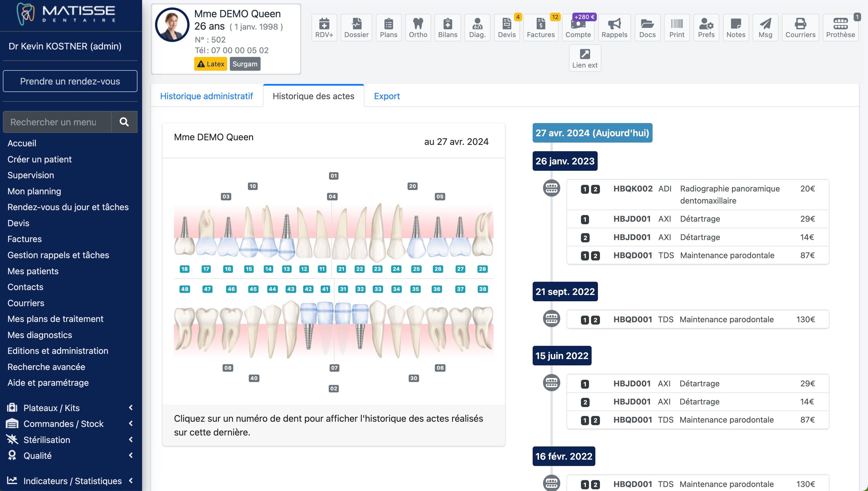The height and width of the screenshot is (491, 868).
Task: Click Prendre un rendez-vous button
Action: [x=70, y=81]
